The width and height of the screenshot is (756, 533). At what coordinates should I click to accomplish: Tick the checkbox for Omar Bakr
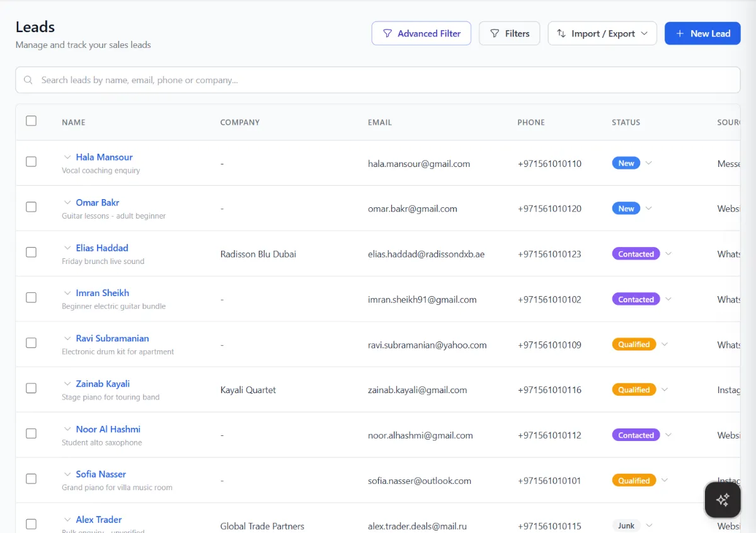(x=31, y=207)
